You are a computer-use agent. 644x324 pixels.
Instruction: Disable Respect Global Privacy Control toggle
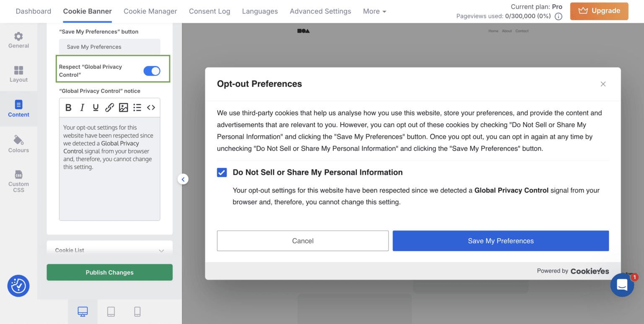(152, 71)
